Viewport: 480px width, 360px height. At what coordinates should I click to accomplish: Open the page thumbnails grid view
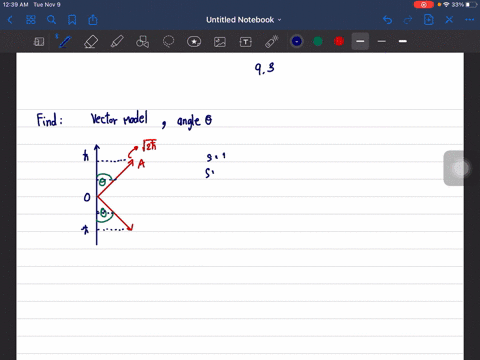pyautogui.click(x=31, y=20)
